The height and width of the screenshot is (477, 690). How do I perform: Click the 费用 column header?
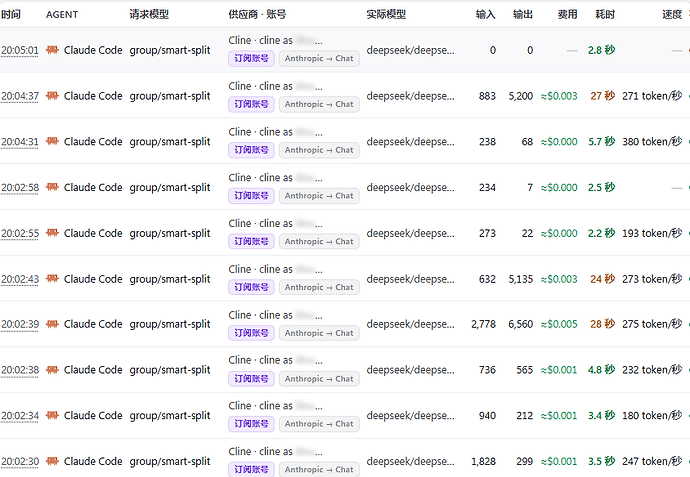pyautogui.click(x=568, y=15)
